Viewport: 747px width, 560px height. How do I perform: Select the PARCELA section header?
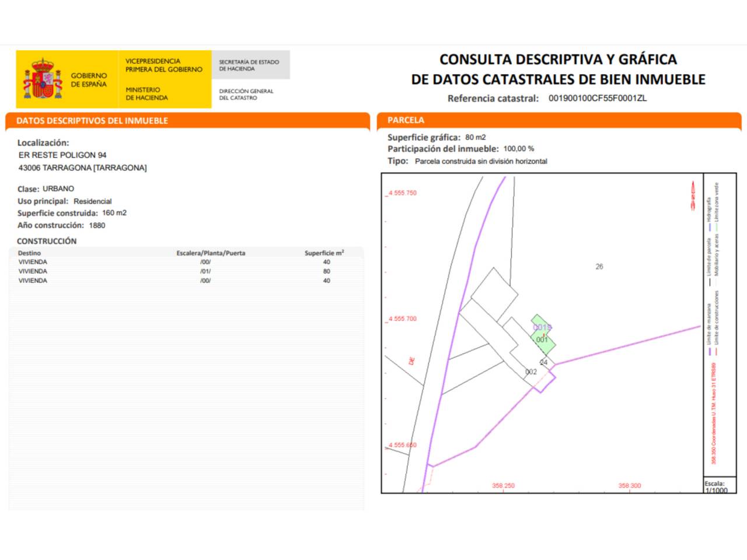(406, 120)
